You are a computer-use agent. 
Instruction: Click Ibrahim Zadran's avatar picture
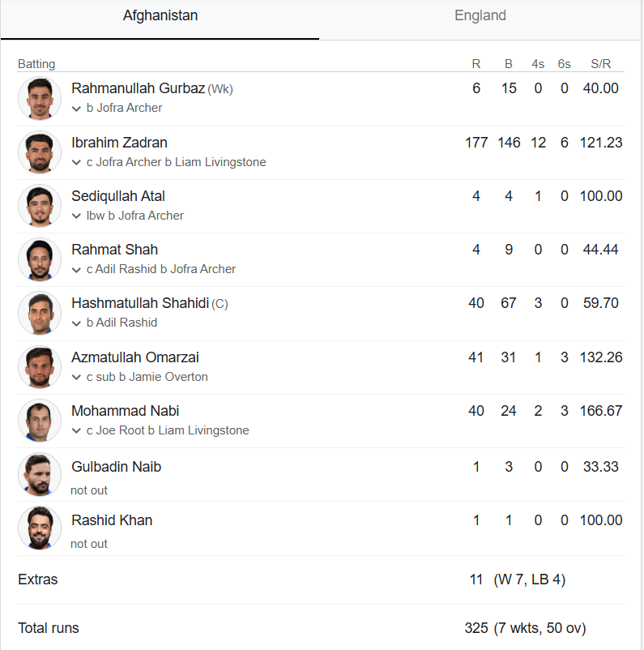tap(40, 152)
